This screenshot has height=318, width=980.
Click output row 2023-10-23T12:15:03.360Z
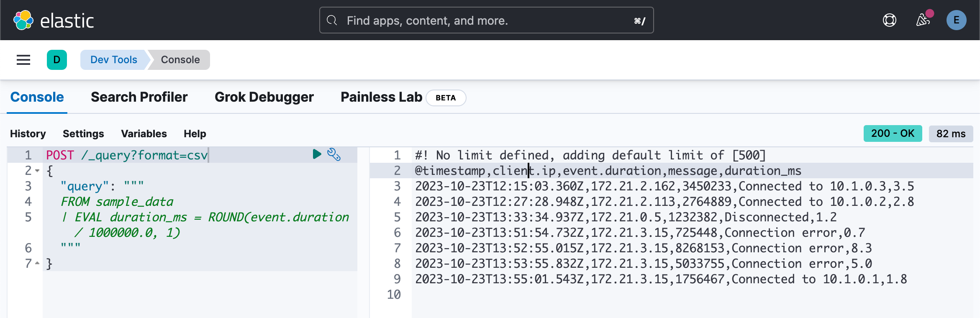point(664,186)
